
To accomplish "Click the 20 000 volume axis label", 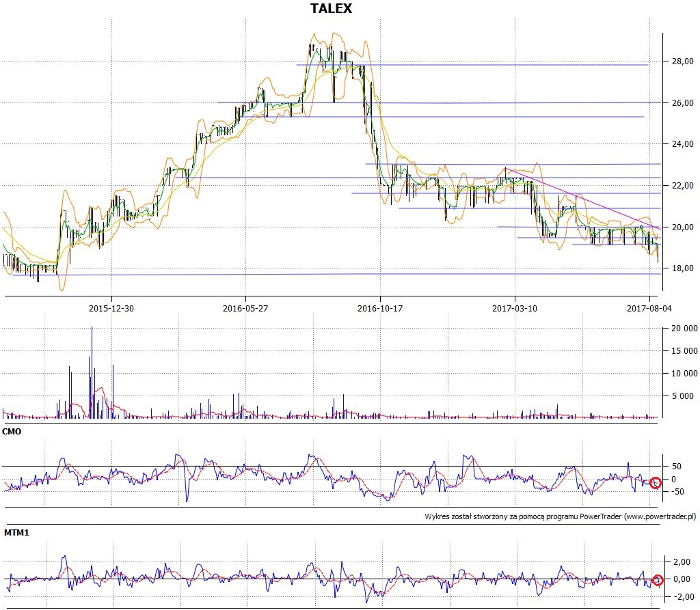I will (x=684, y=329).
